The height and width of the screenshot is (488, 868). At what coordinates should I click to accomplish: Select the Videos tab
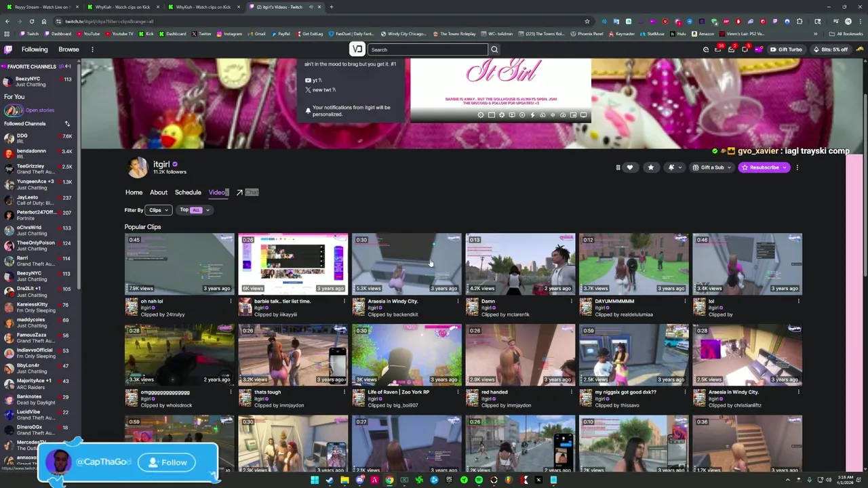[x=218, y=192]
